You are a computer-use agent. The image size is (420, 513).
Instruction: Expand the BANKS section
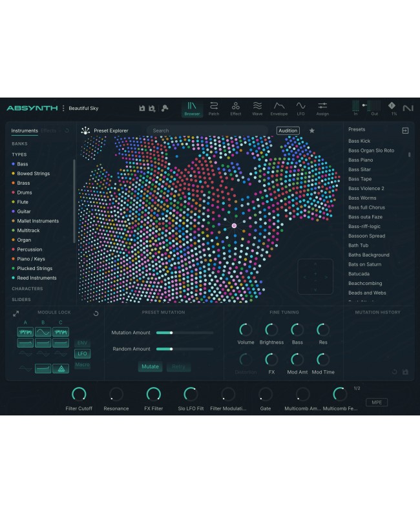[19, 143]
